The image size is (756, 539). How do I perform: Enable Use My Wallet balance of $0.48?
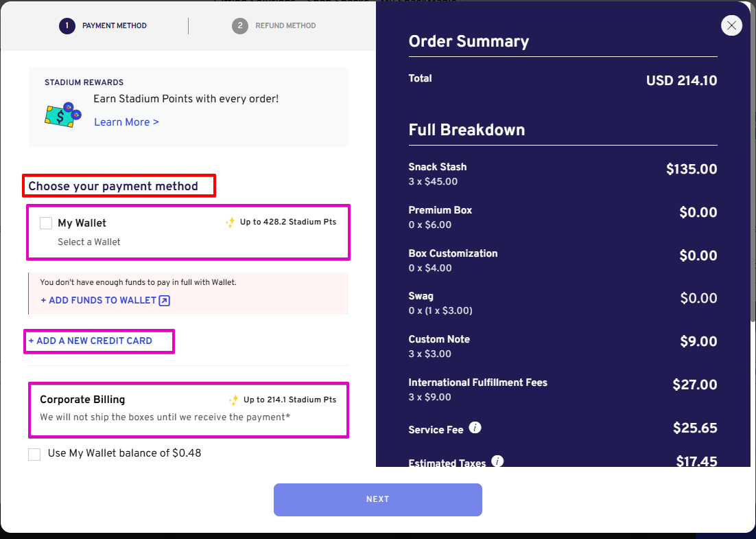pos(34,455)
